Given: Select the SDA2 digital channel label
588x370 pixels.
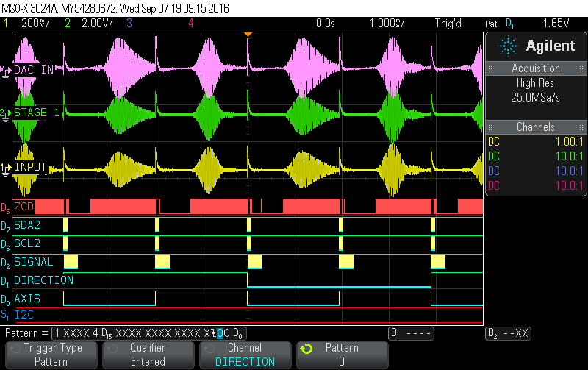Looking at the screenshot, I should point(27,225).
